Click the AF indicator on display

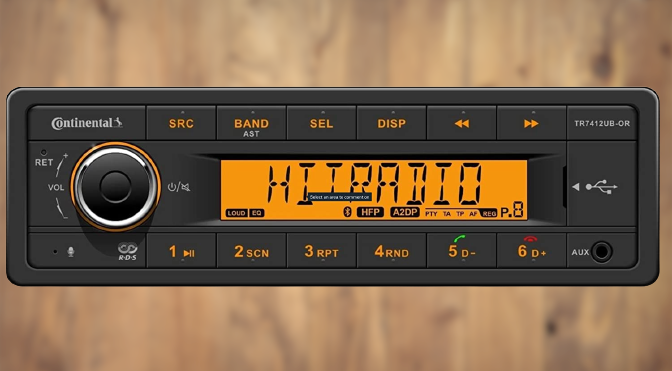coord(473,214)
